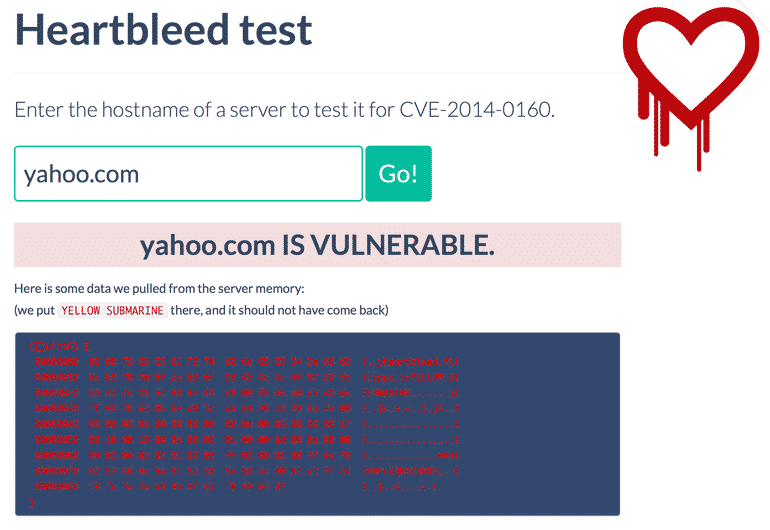770x530 pixels.
Task: Click the Heartbleed test page heading
Action: click(x=164, y=30)
